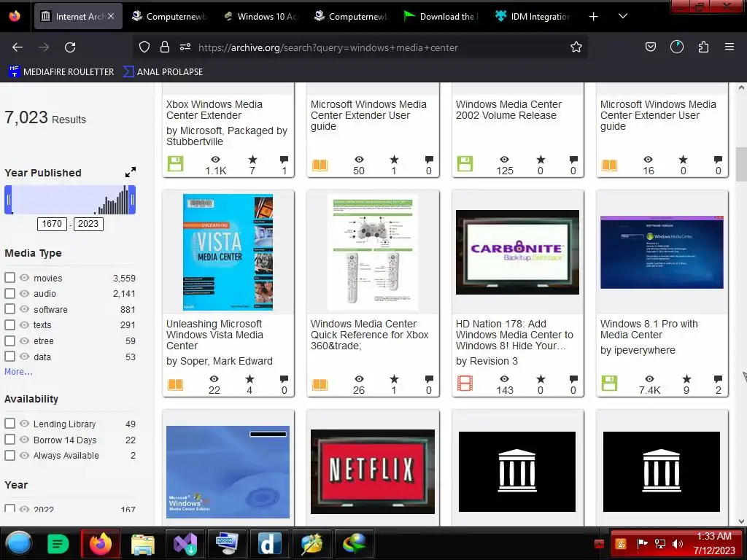Open the Firefox hamburger menu

[x=729, y=47]
